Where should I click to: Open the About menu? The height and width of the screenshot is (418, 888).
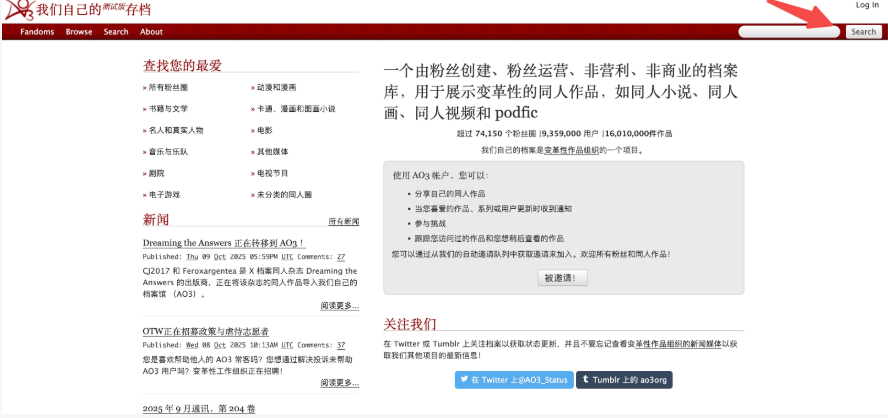pyautogui.click(x=151, y=32)
